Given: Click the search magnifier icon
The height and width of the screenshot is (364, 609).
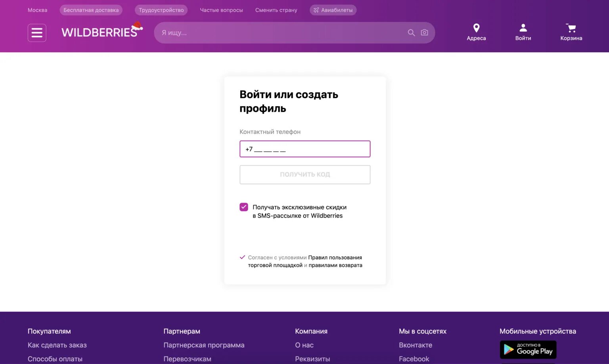Looking at the screenshot, I should point(411,33).
